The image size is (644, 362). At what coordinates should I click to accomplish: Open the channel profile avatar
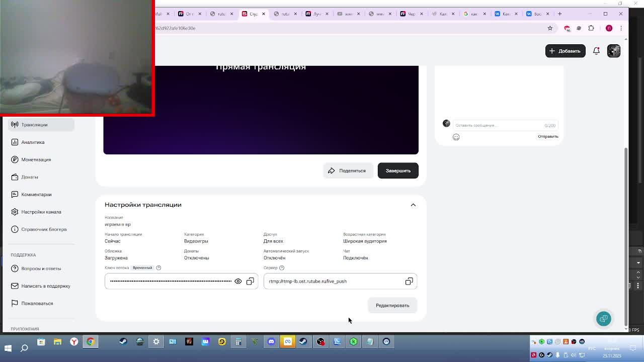point(613,51)
